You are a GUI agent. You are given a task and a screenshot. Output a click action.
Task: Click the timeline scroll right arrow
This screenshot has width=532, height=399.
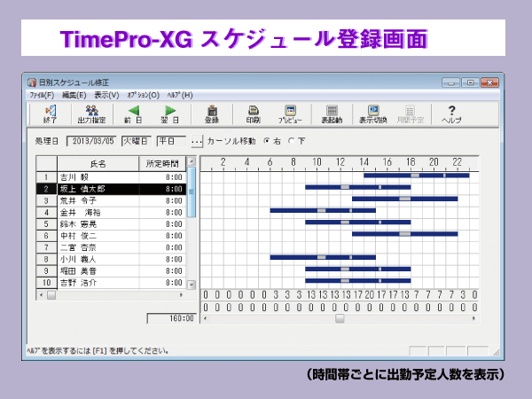[474, 318]
